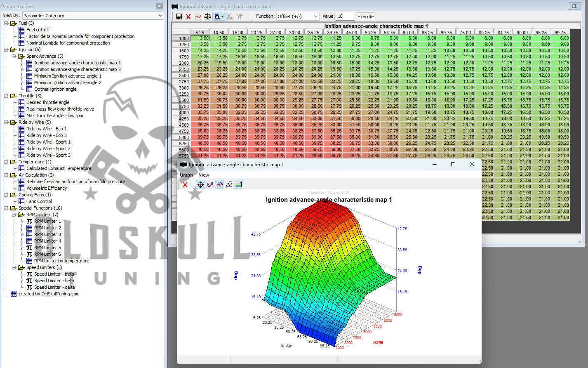Image resolution: width=588 pixels, height=368 pixels.
Task: Toggle the wireframe surface icon in the graph
Action: pos(229,184)
